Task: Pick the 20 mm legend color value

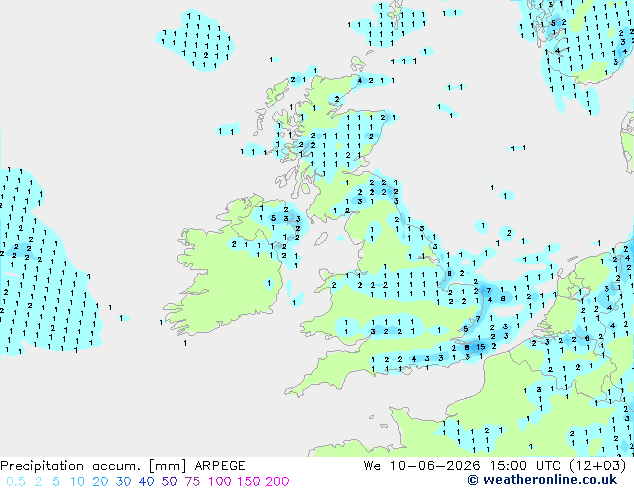Action: (x=100, y=482)
